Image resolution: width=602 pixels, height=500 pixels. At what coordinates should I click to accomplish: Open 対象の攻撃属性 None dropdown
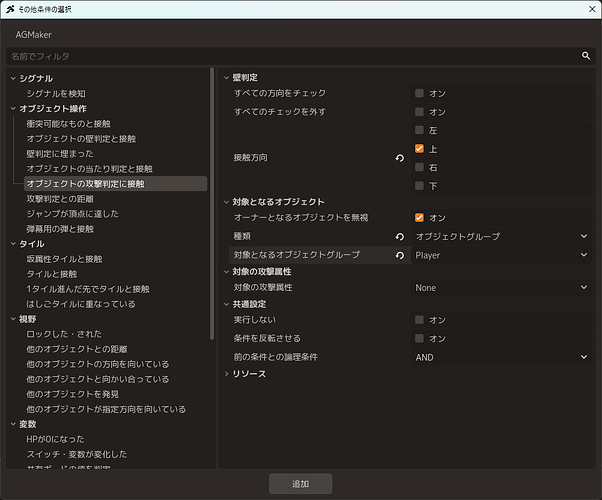(501, 288)
